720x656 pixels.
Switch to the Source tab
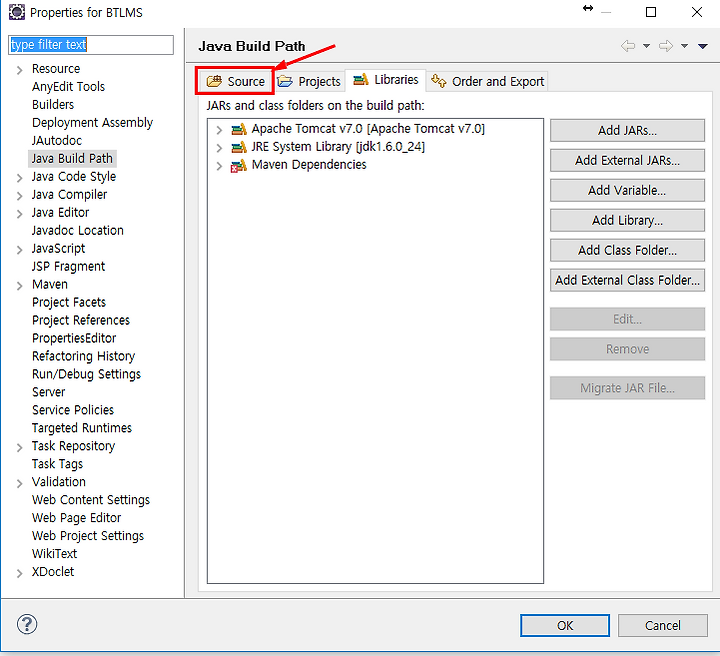[235, 81]
